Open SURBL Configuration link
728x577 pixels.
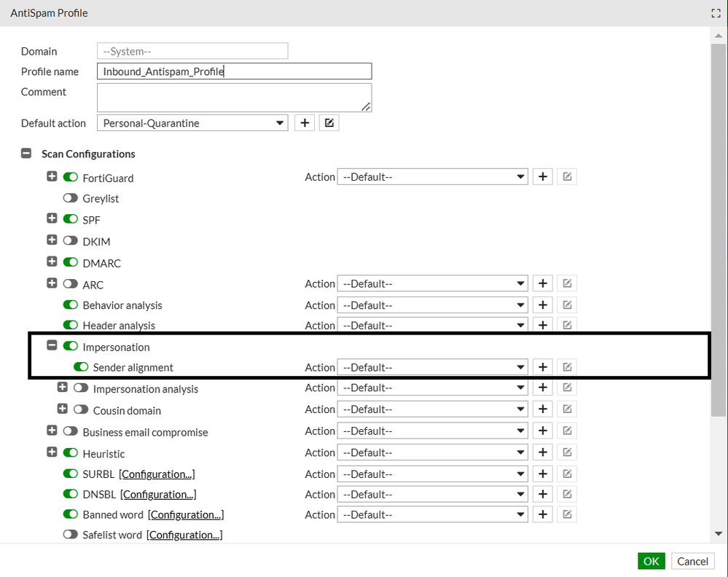coord(157,474)
